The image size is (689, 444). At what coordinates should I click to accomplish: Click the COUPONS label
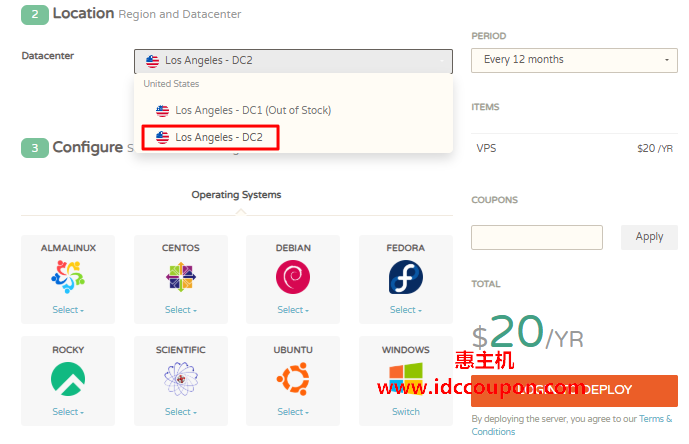pyautogui.click(x=494, y=200)
